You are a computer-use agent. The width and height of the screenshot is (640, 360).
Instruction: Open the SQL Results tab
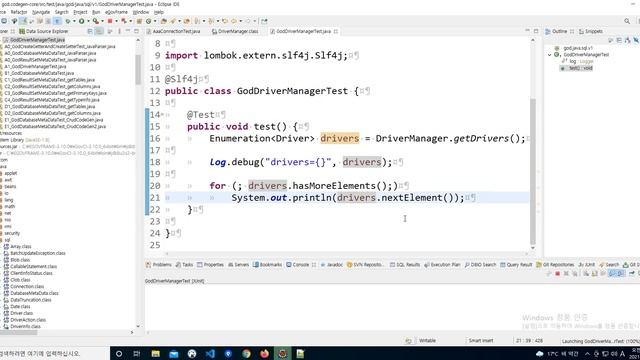pos(404,265)
